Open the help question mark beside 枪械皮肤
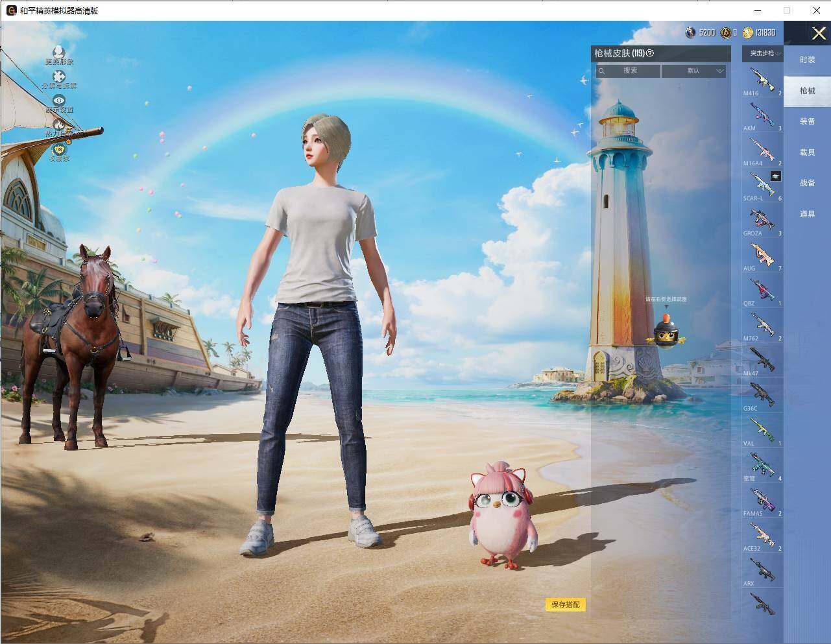 (650, 54)
